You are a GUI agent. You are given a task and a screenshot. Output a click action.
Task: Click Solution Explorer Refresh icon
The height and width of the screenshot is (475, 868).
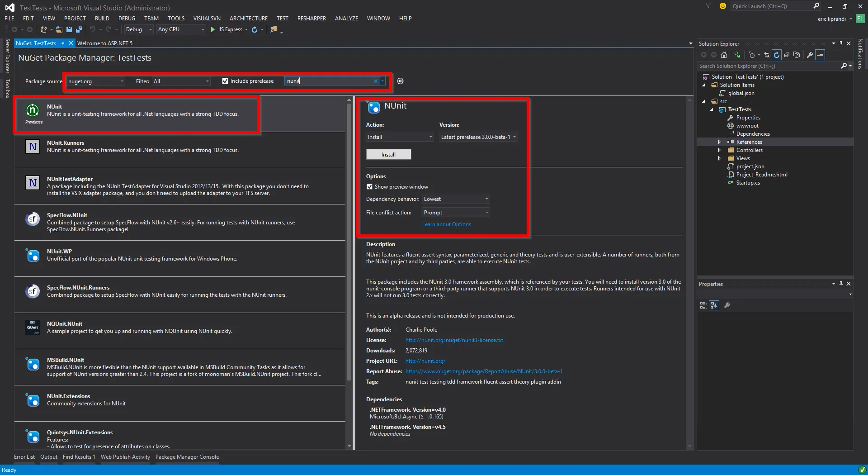coord(777,55)
